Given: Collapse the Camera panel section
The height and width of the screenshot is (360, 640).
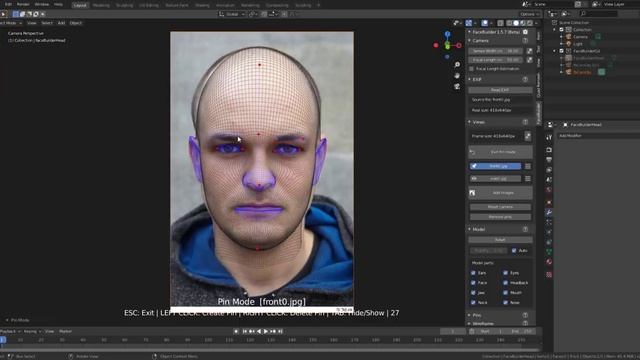Looking at the screenshot, I should (480, 40).
